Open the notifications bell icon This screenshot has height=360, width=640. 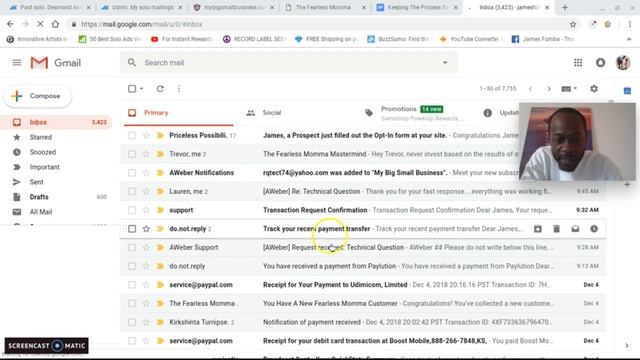(x=600, y=63)
